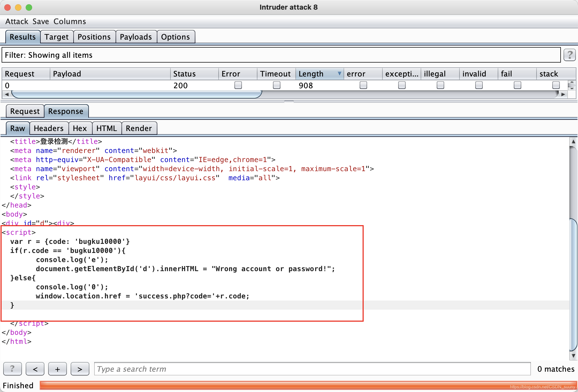
Task: Click the var r code line
Action: (70, 241)
